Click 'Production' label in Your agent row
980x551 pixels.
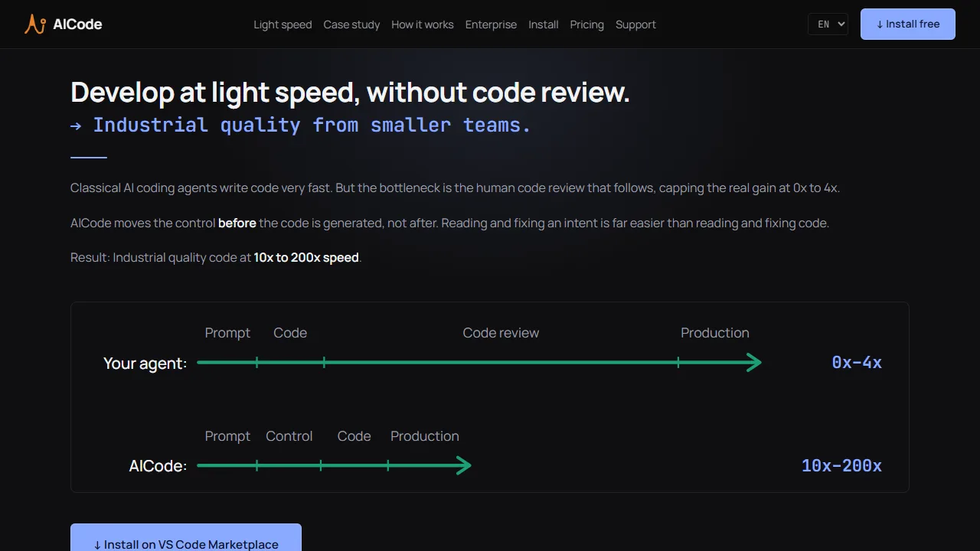(715, 333)
